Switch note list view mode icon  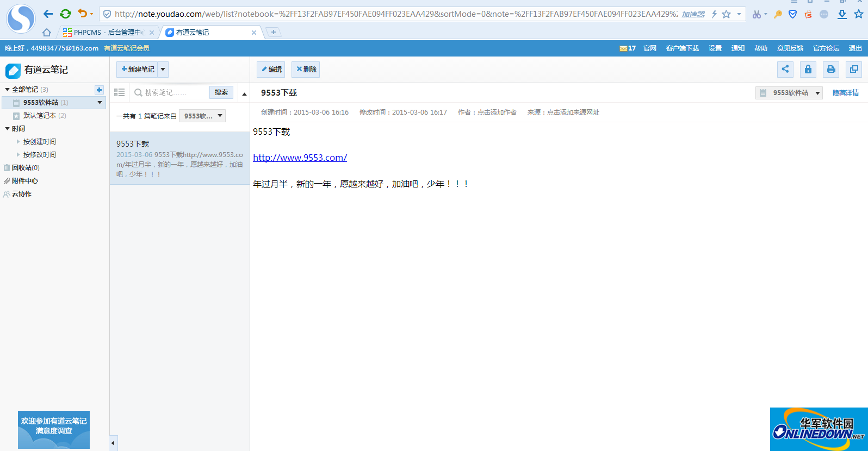point(119,92)
